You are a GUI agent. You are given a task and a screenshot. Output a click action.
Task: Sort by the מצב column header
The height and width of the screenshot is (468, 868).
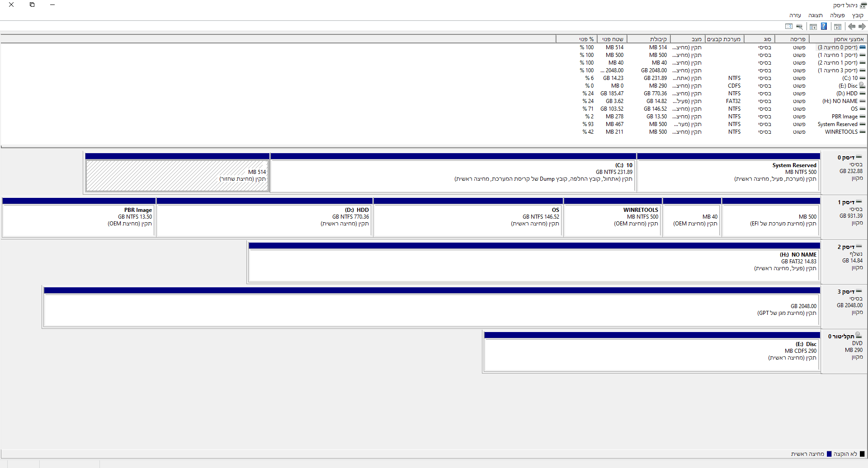click(688, 39)
